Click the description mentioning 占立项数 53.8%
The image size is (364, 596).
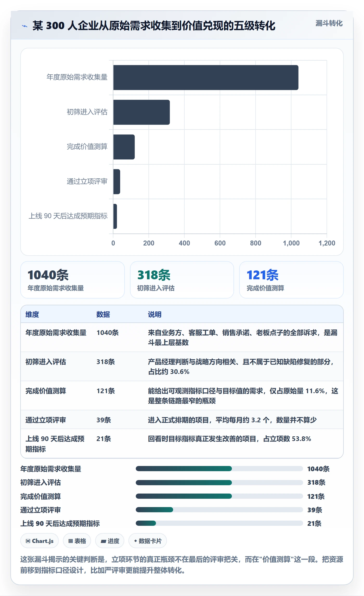coord(230,439)
